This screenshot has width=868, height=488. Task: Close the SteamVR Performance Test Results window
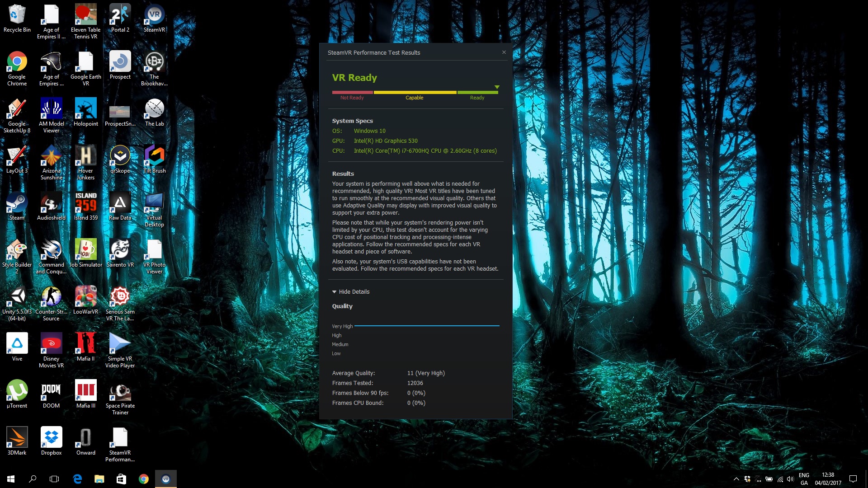coord(504,52)
